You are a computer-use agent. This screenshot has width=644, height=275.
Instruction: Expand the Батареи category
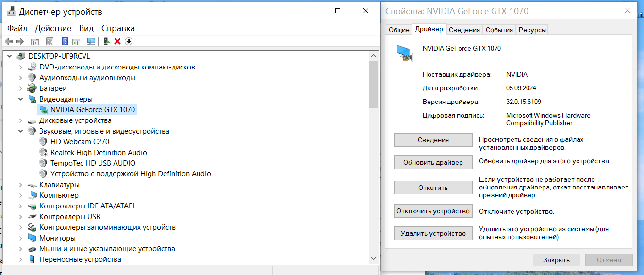coord(20,88)
